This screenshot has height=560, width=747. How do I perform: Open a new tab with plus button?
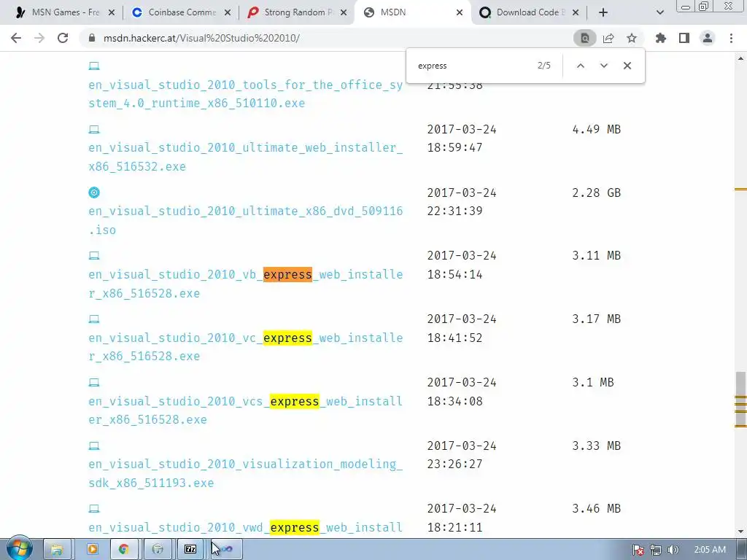click(x=603, y=12)
